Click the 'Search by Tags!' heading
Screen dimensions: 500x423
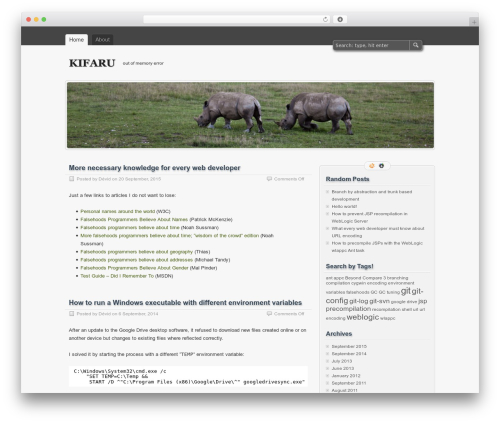coord(349,266)
